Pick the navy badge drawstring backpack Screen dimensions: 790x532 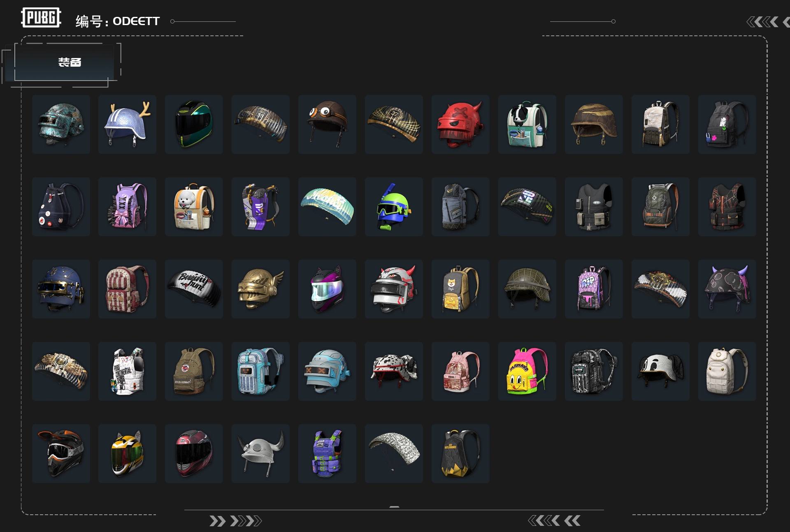pyautogui.click(x=61, y=207)
